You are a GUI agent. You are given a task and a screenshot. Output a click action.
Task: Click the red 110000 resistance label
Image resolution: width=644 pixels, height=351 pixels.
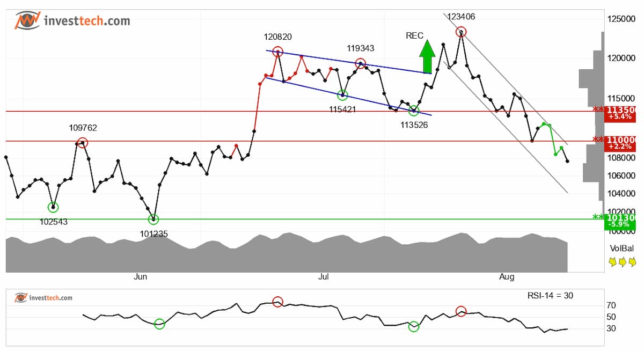click(620, 143)
